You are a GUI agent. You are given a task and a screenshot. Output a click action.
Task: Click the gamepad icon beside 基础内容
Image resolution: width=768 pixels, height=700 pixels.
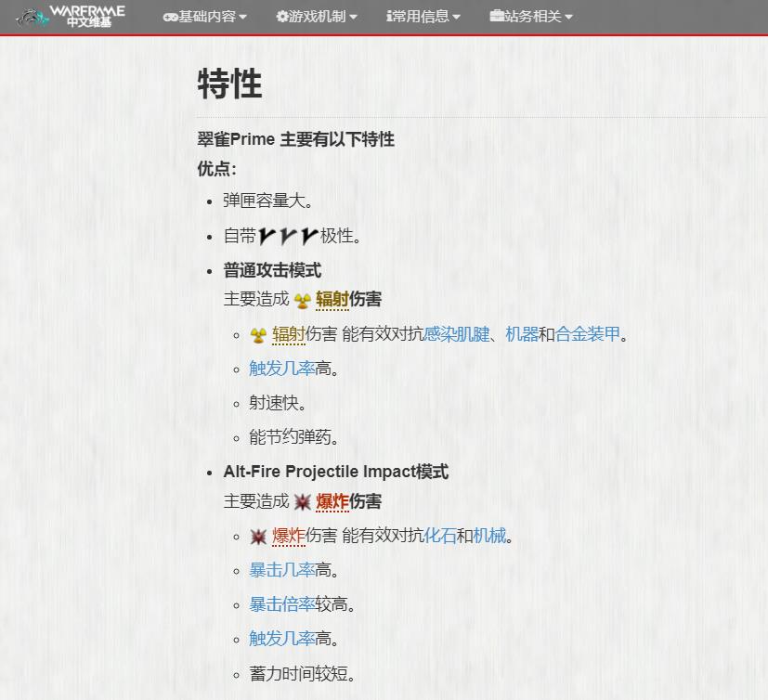click(170, 17)
